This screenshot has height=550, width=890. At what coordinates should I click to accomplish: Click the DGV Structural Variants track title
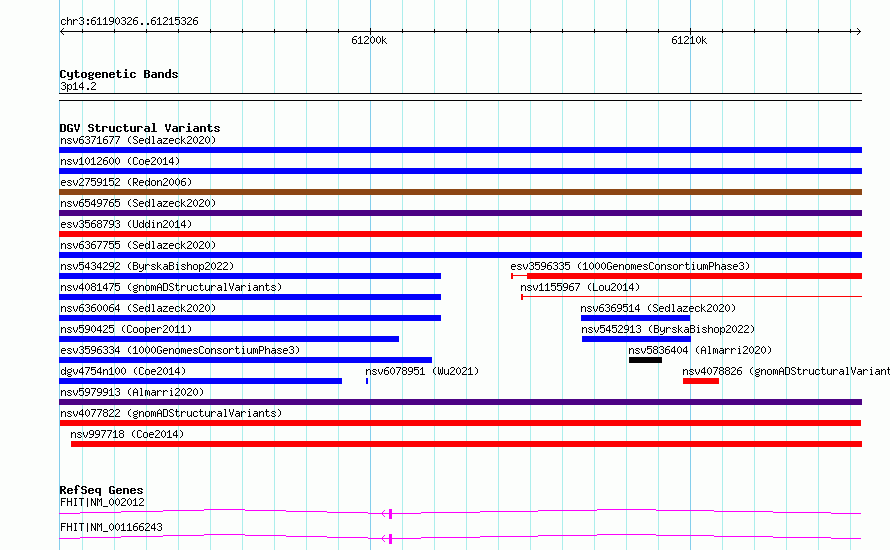[x=140, y=128]
